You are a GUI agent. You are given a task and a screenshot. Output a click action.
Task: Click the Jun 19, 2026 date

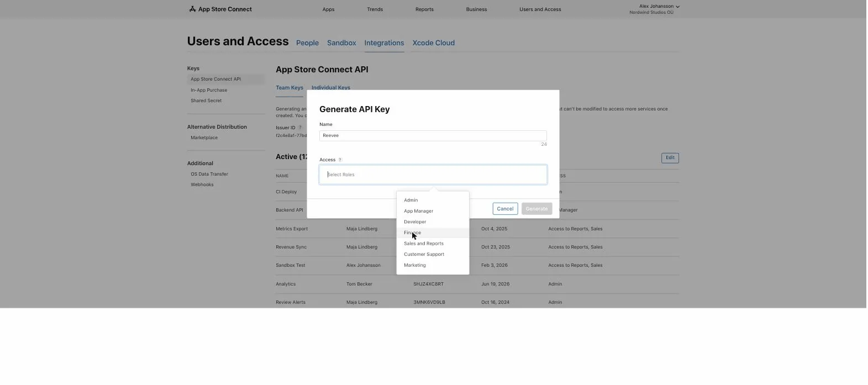pos(495,284)
